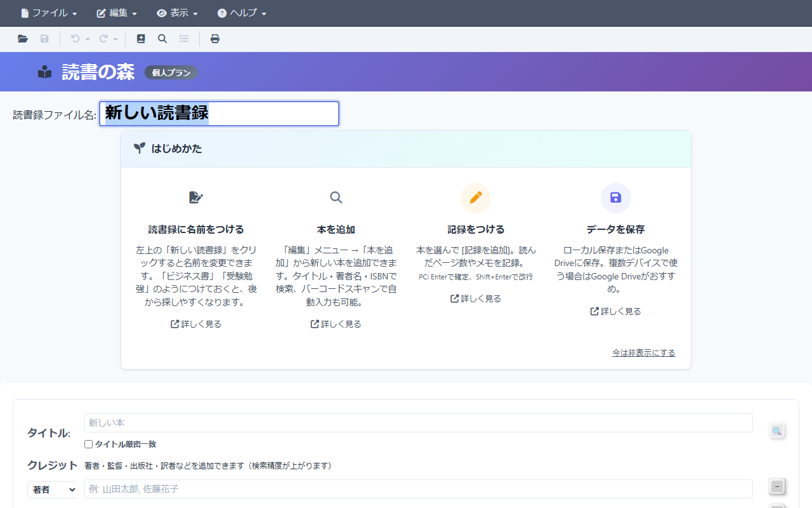
Task: Click the redo arrow icon
Action: point(103,39)
